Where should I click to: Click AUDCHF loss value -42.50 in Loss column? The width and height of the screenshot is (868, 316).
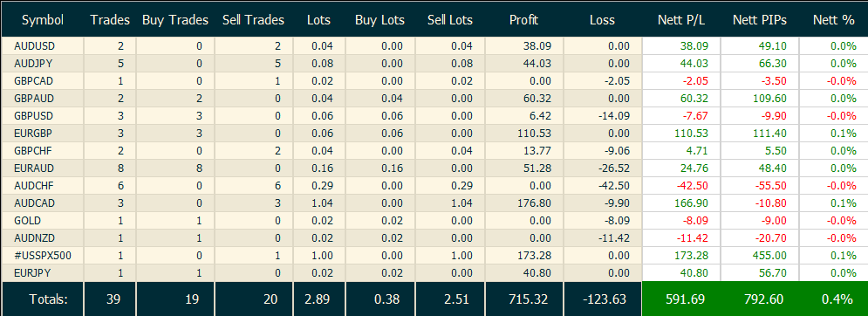coord(613,186)
